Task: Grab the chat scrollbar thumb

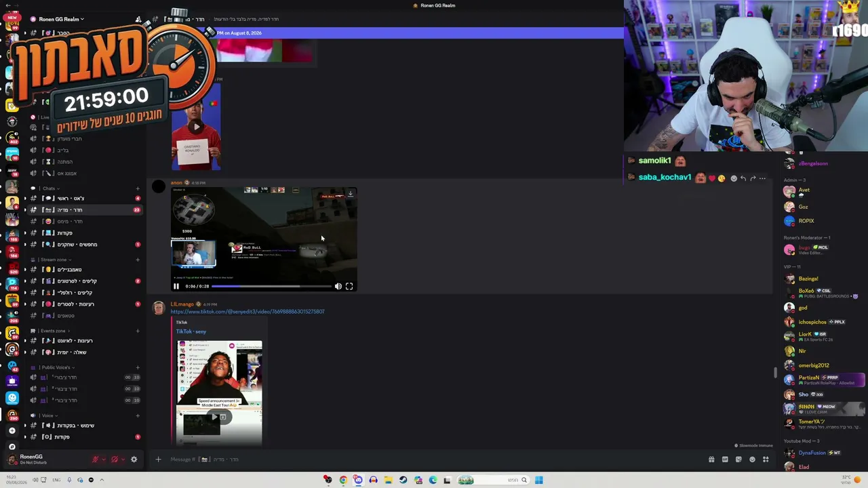Action: click(776, 372)
